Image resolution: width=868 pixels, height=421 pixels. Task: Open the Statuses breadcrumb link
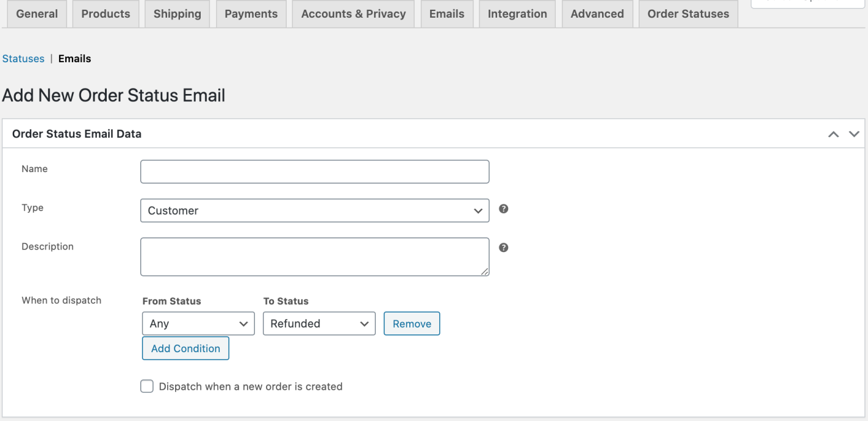[23, 59]
